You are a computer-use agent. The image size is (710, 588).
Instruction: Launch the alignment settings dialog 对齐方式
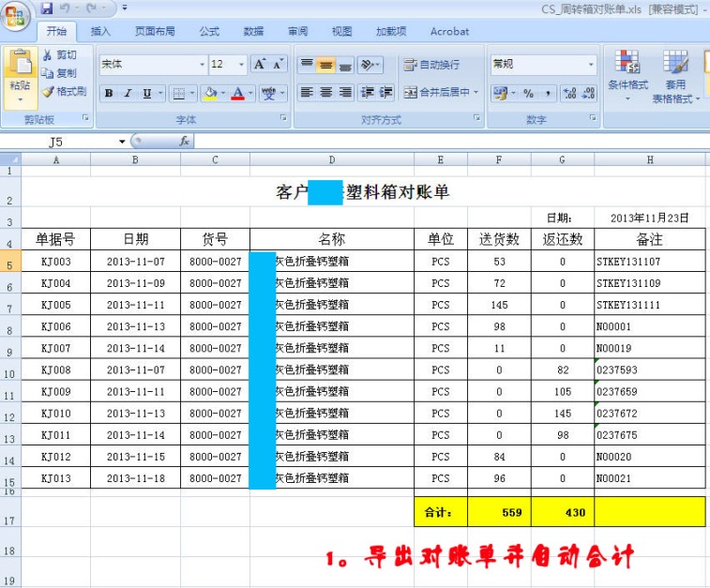click(476, 118)
